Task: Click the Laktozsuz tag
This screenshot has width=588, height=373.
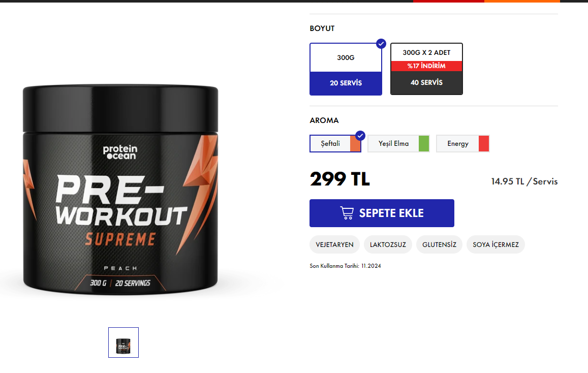Action: (x=388, y=244)
